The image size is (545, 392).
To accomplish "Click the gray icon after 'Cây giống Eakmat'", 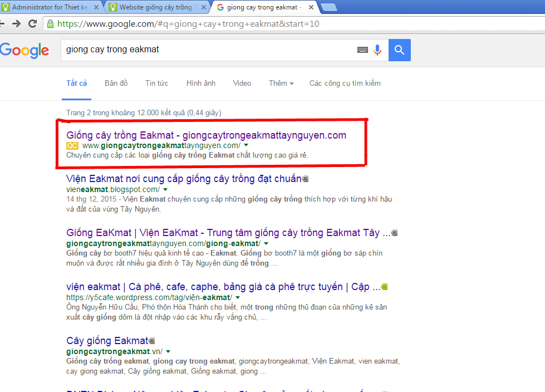I will [x=152, y=341].
